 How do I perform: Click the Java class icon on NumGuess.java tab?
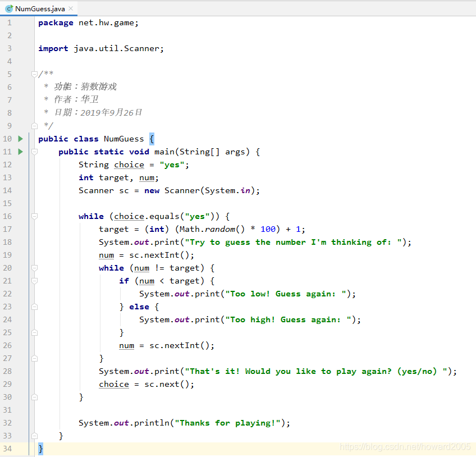pos(9,9)
